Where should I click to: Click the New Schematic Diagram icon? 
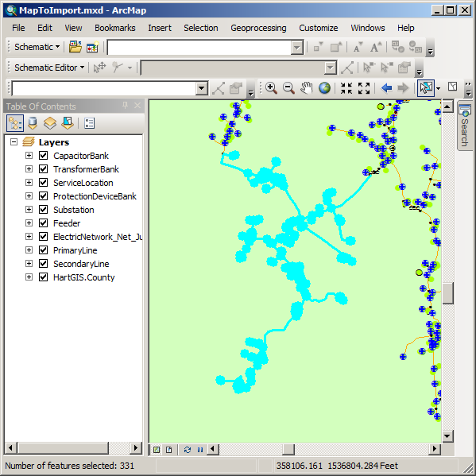92,47
